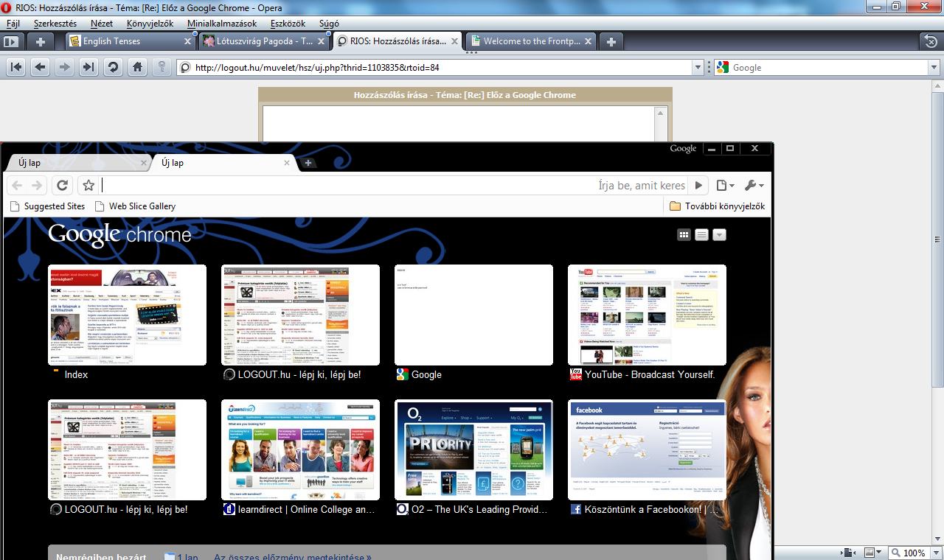944x560 pixels.
Task: Select the first Új lap Chrome tab
Action: (x=77, y=163)
